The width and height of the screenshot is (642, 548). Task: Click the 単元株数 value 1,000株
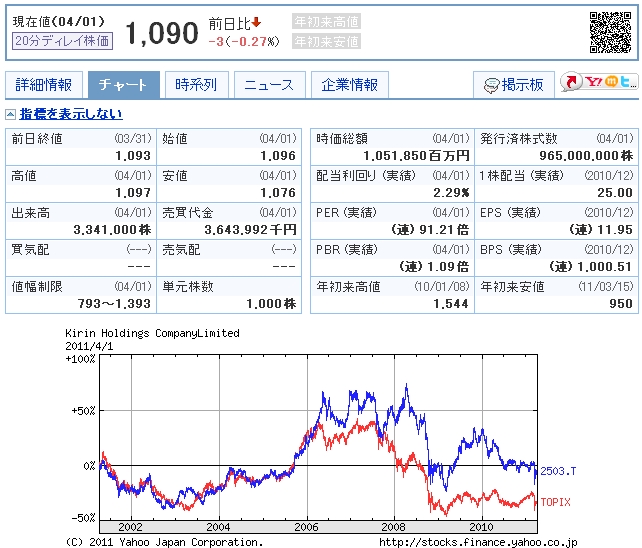point(271,303)
